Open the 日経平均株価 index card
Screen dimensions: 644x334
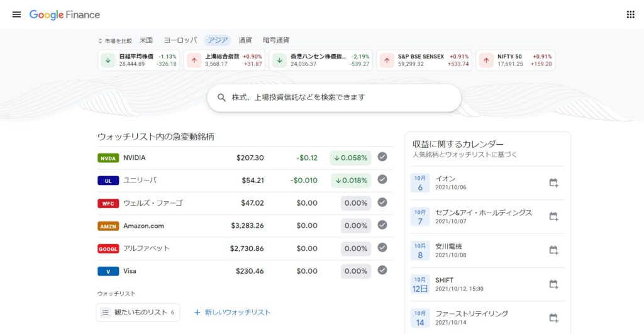(139, 60)
